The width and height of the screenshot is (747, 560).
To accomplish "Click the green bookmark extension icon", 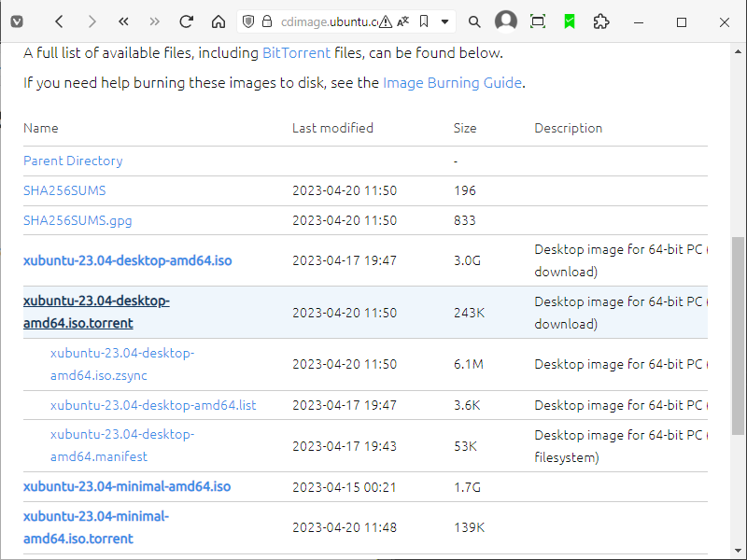I will 570,21.
